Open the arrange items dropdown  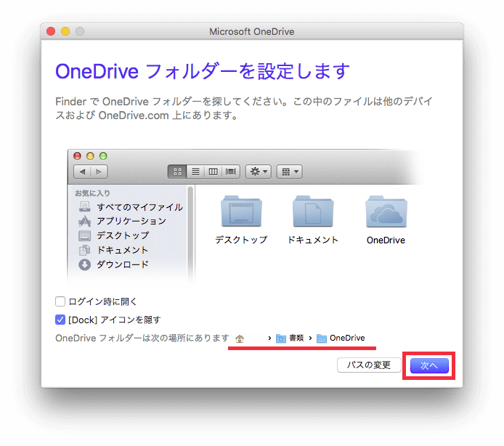point(290,171)
